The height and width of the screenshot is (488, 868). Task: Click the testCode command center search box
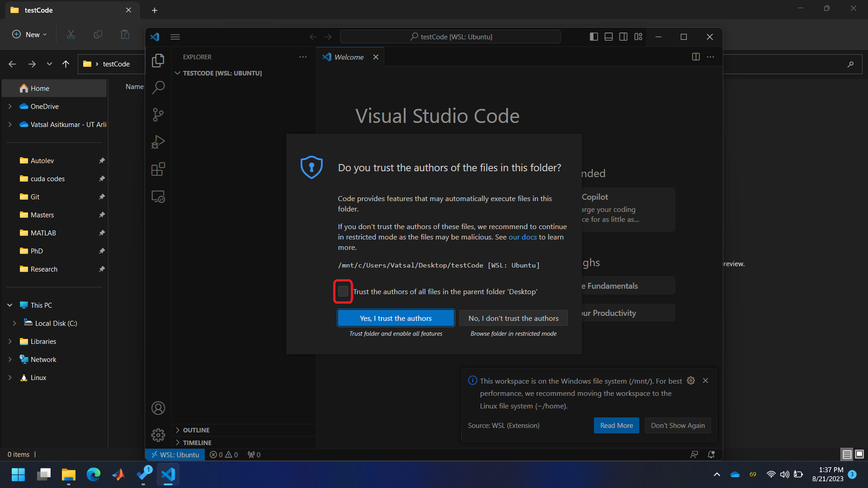pyautogui.click(x=450, y=37)
